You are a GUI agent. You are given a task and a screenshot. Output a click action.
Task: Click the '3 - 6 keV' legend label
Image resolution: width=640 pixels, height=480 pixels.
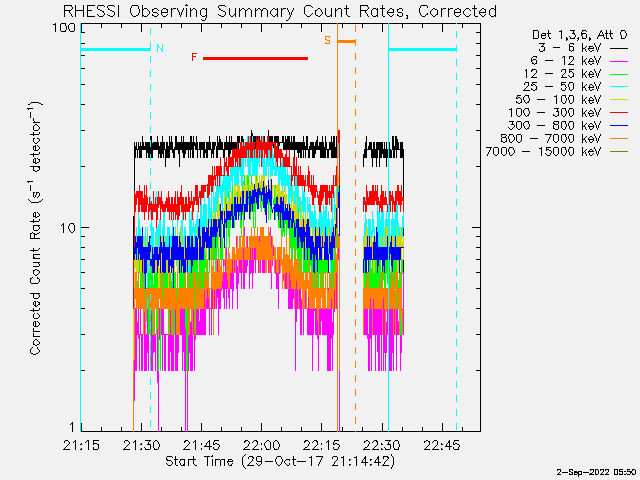click(569, 48)
